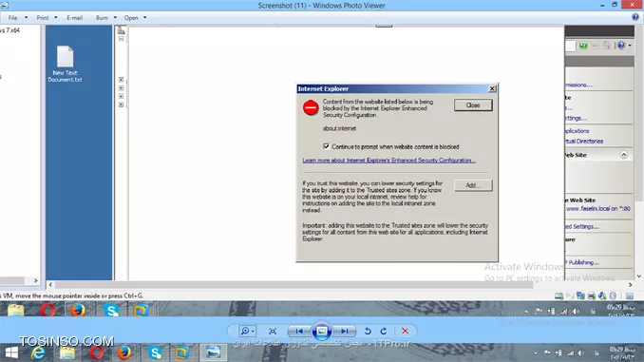Screen dimensions: 644x362
Task: Go to the previous photo
Action: (x=299, y=332)
